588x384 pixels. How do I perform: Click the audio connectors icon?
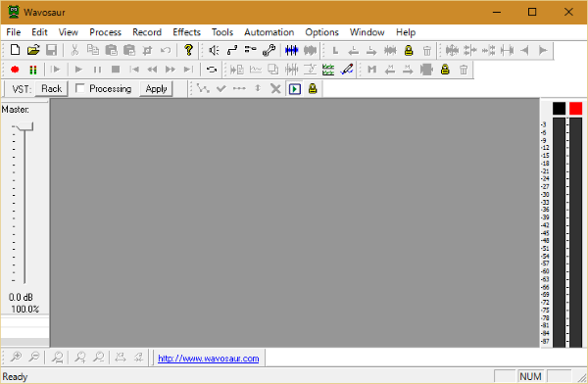pyautogui.click(x=250, y=50)
